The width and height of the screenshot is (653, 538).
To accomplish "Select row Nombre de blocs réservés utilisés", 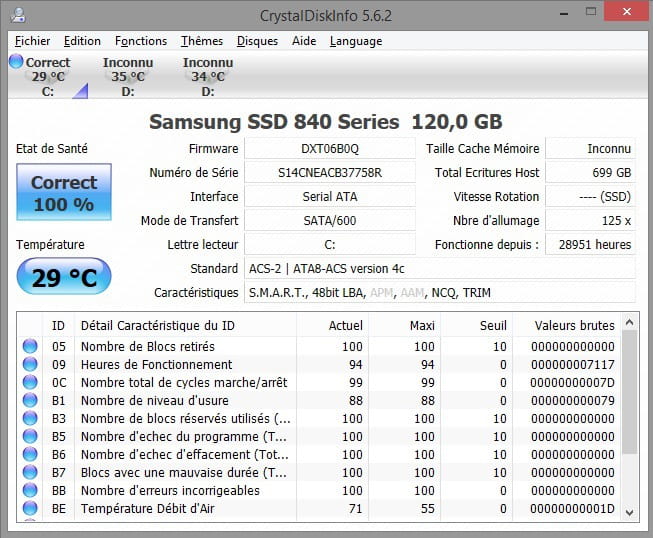I will pos(319,418).
